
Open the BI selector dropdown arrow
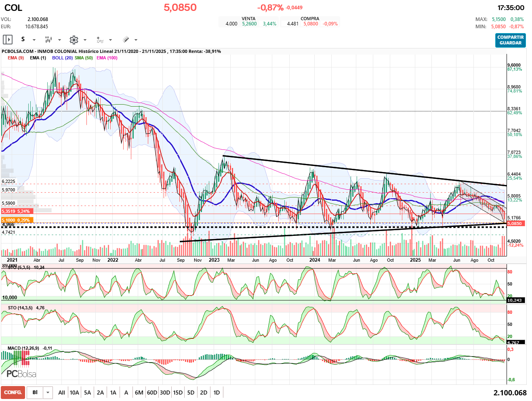click(48, 393)
